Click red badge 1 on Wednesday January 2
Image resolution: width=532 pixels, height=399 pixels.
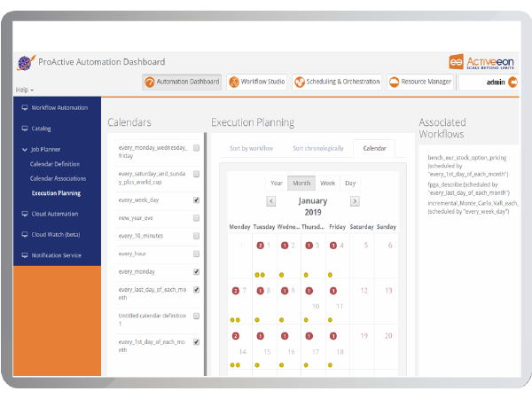click(x=285, y=246)
